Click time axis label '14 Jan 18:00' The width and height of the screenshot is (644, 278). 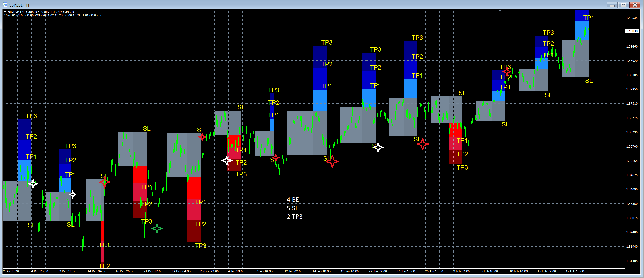[322, 271]
